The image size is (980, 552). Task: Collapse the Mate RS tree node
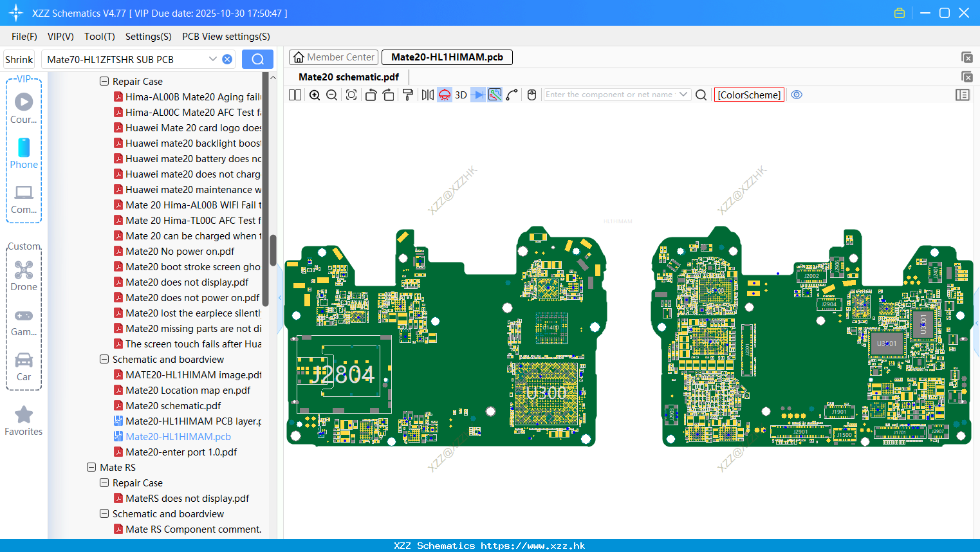click(91, 468)
